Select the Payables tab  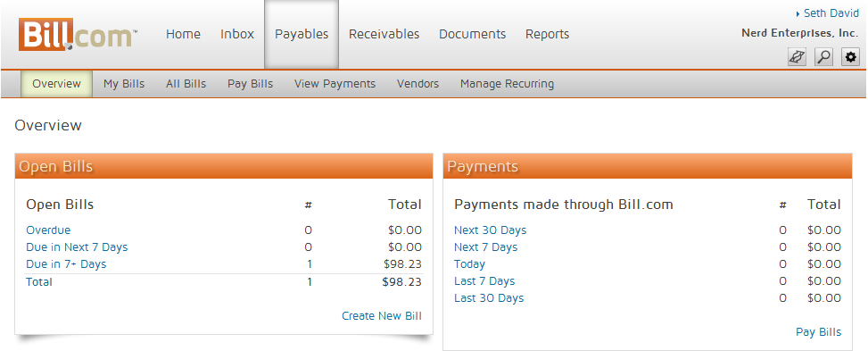pyautogui.click(x=302, y=34)
